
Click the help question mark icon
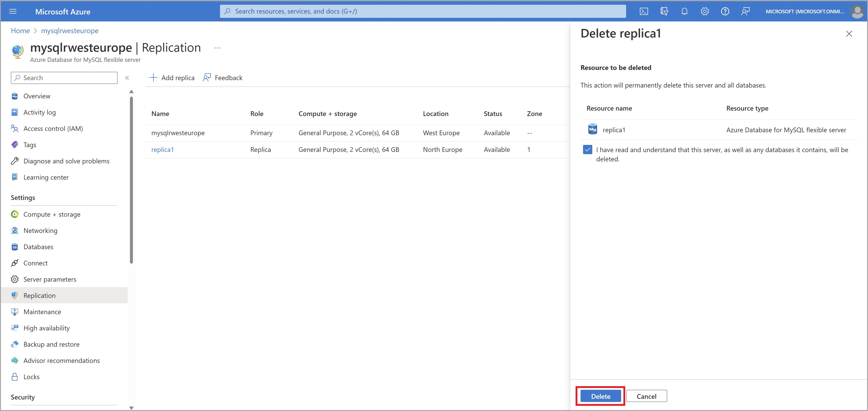725,12
